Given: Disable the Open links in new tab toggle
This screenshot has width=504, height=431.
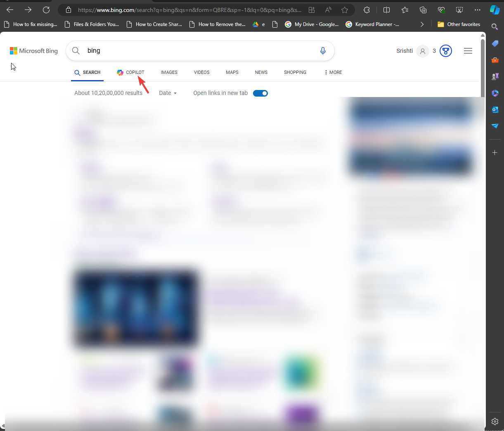Looking at the screenshot, I should pyautogui.click(x=260, y=93).
